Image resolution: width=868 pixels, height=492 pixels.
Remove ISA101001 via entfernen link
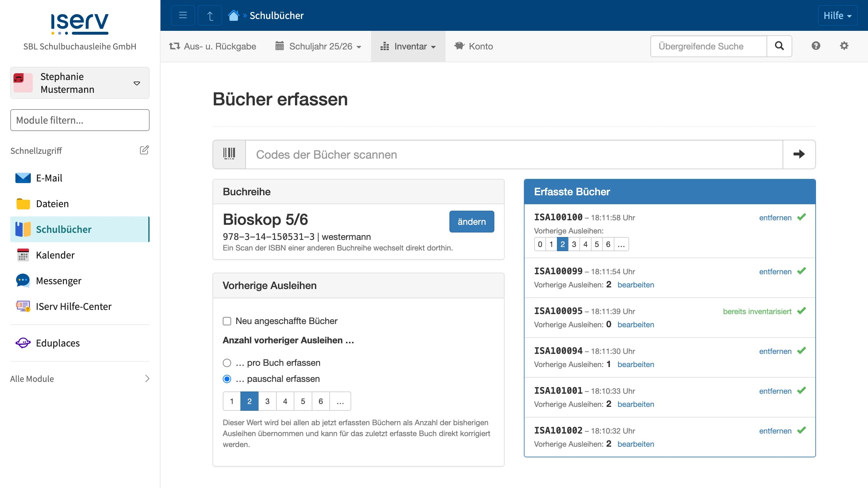point(775,391)
